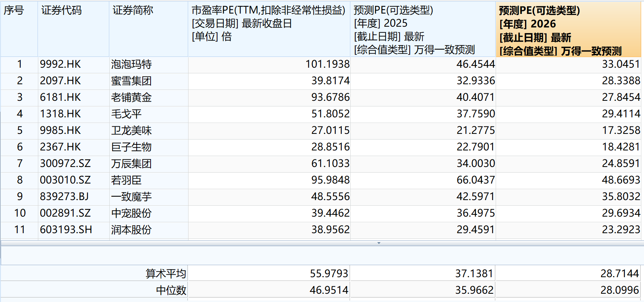
Task: Click the 39.8174 value
Action: coord(330,81)
